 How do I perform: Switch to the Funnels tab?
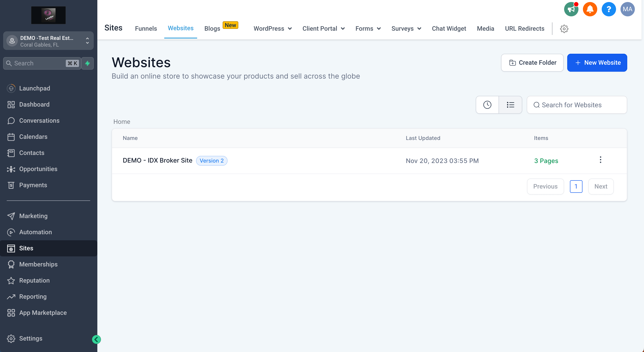pos(146,29)
